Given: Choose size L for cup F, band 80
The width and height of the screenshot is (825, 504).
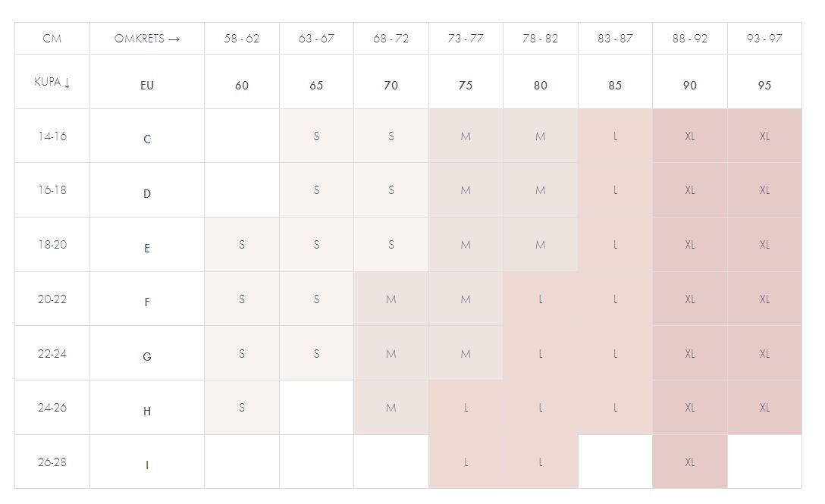Looking at the screenshot, I should click(540, 299).
